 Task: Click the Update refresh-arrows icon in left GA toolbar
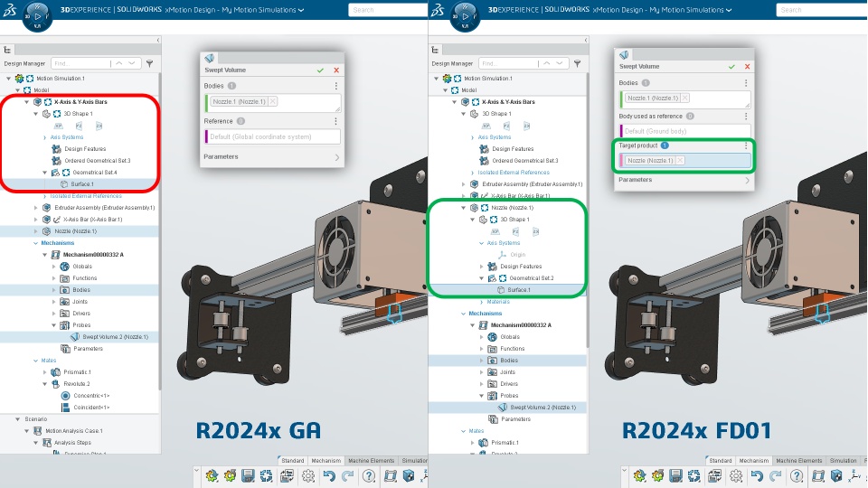[x=266, y=476]
